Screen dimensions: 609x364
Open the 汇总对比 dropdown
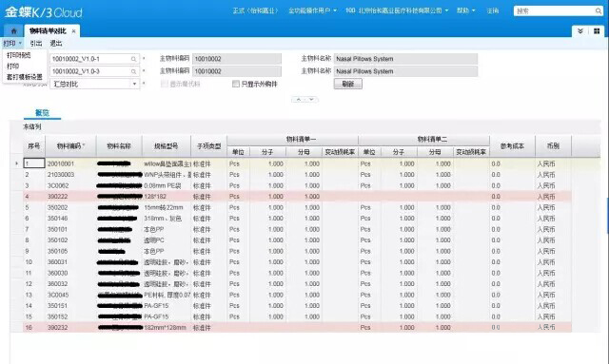coord(135,84)
